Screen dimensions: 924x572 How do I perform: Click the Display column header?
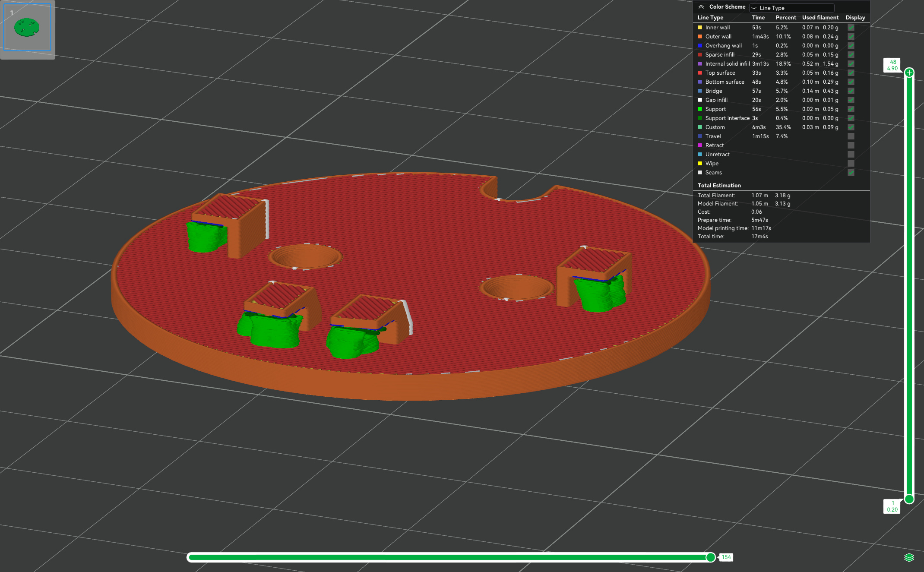click(855, 18)
